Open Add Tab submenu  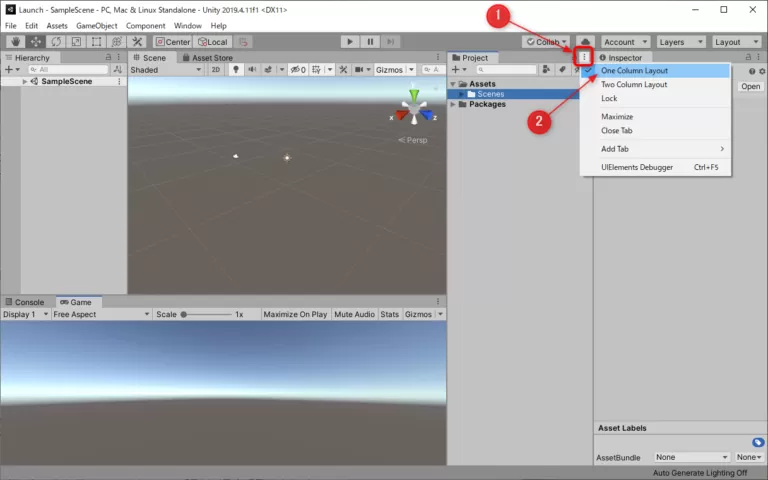point(655,149)
